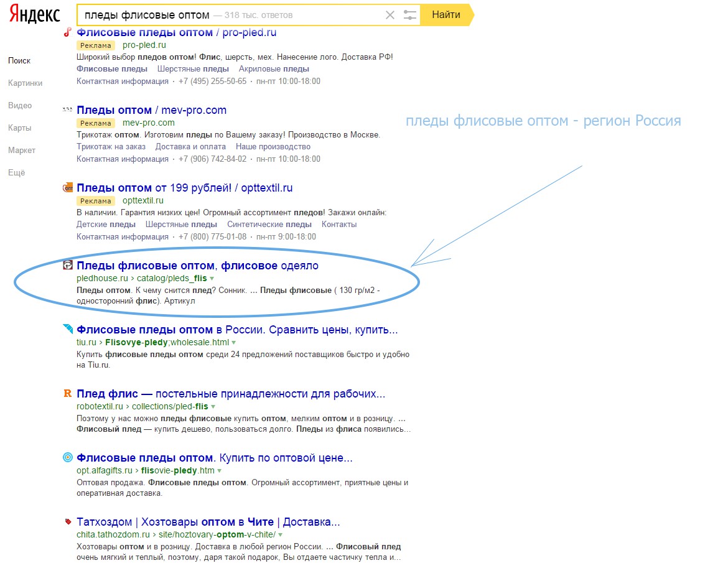Clear the search query with the X icon
The image size is (728, 563).
(390, 15)
